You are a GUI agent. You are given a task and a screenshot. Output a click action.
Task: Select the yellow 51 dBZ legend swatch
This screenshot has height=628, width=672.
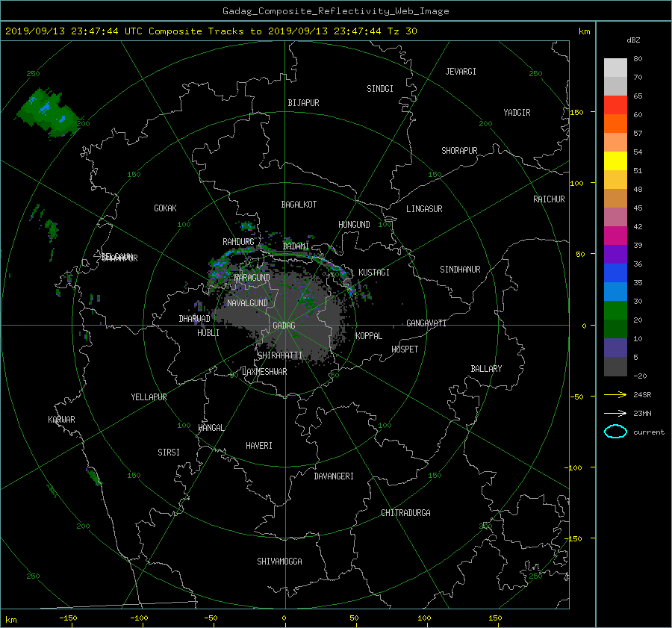[x=615, y=161]
